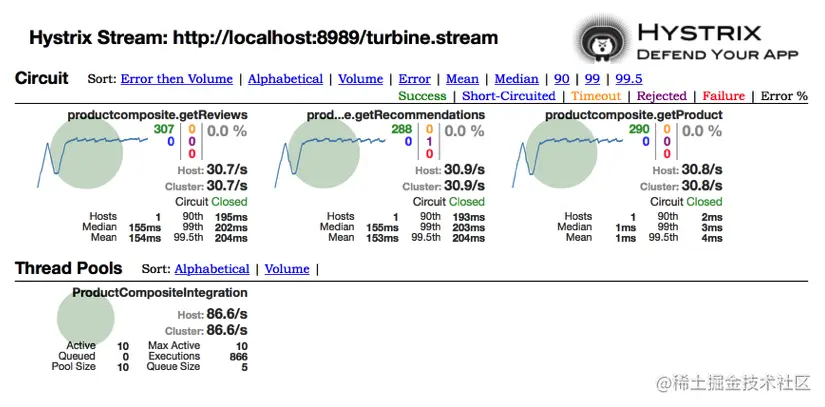Select productcomposite.getReviews circuit title
825x407 pixels.
pyautogui.click(x=157, y=115)
